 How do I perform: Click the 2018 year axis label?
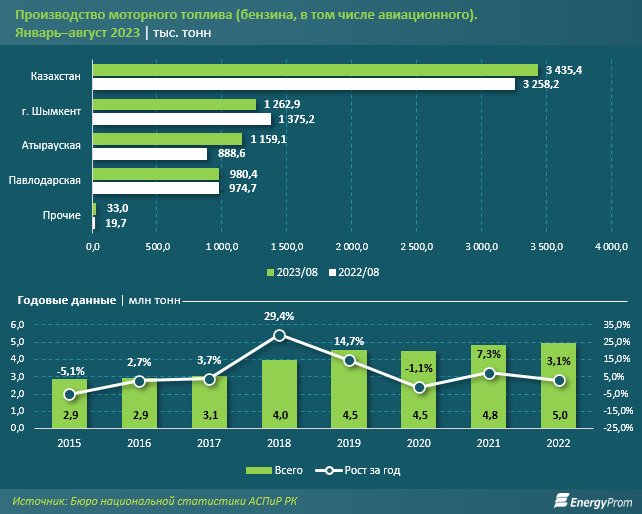tap(279, 443)
